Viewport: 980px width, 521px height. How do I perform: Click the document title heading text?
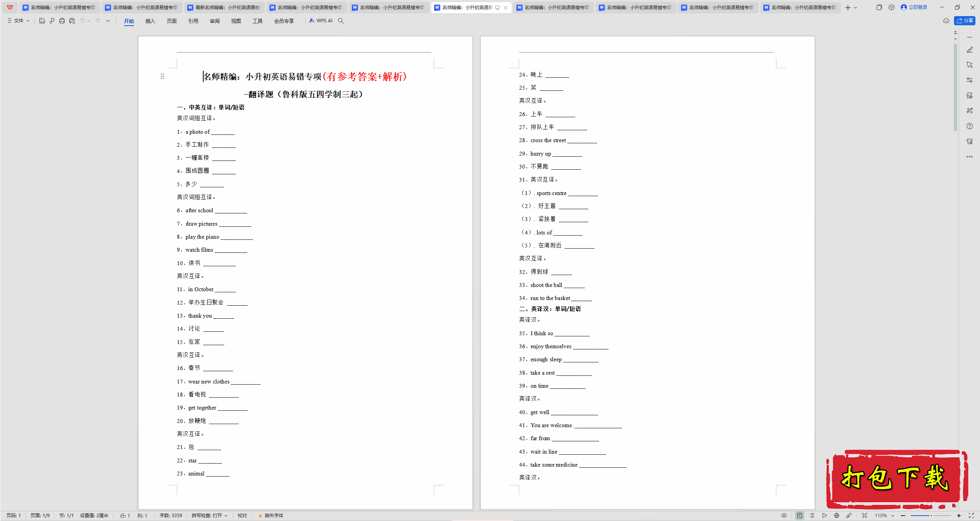point(305,76)
